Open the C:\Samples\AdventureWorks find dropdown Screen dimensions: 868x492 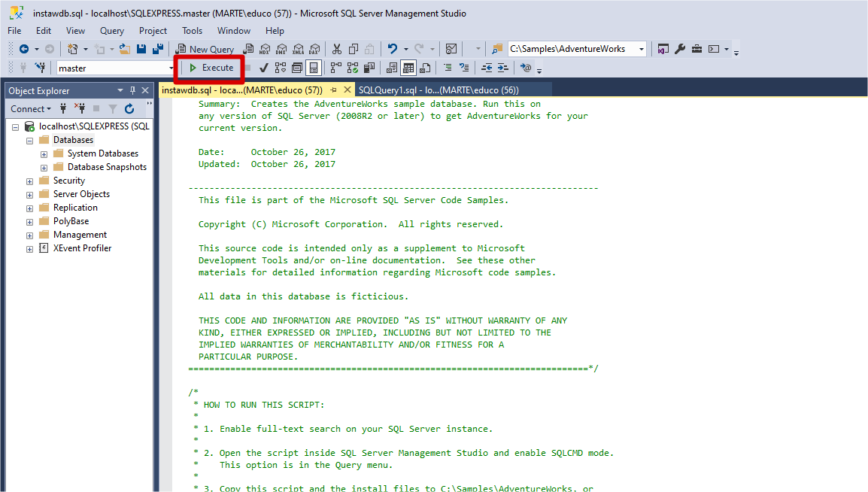click(642, 49)
